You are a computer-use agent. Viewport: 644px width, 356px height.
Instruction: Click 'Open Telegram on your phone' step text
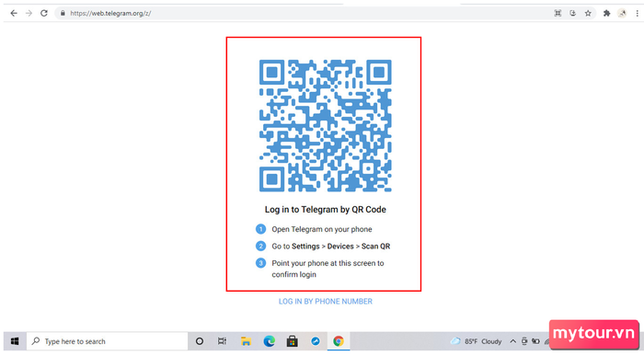pos(322,229)
